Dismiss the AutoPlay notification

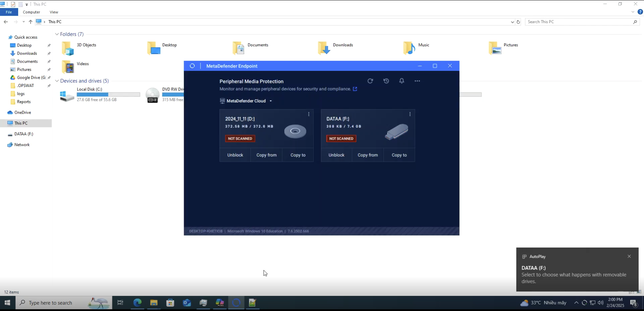[629, 256]
